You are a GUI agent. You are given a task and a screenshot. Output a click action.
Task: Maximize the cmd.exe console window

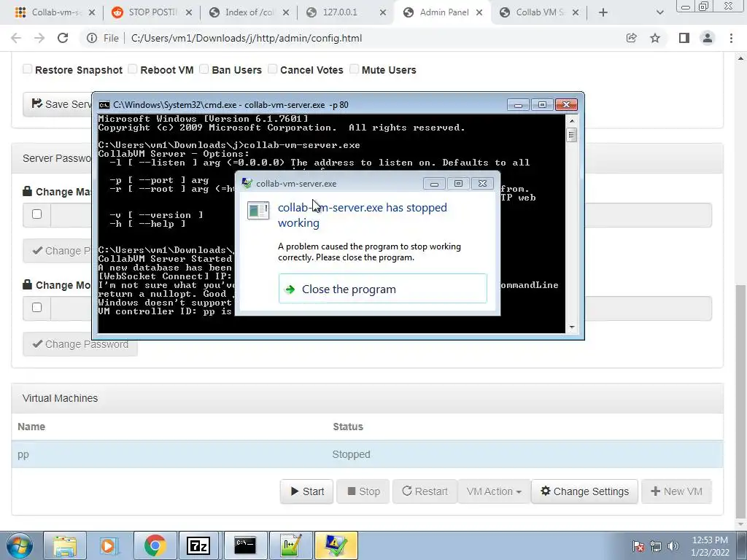[x=542, y=105]
